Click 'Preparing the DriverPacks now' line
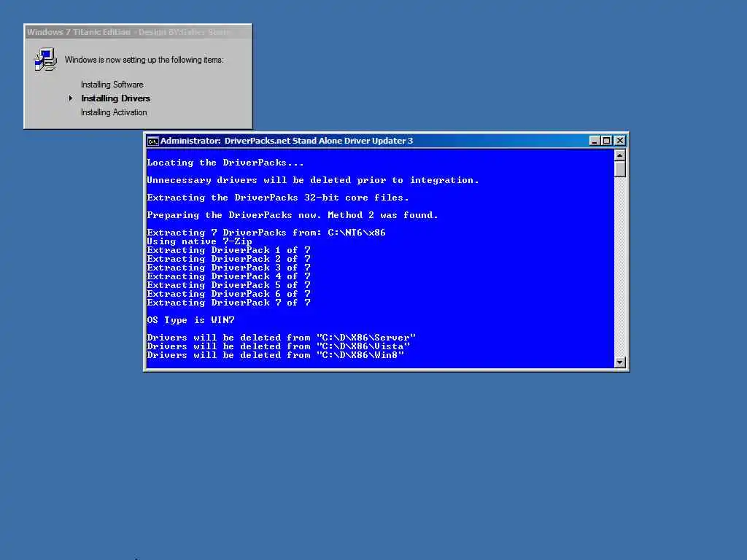 293,215
